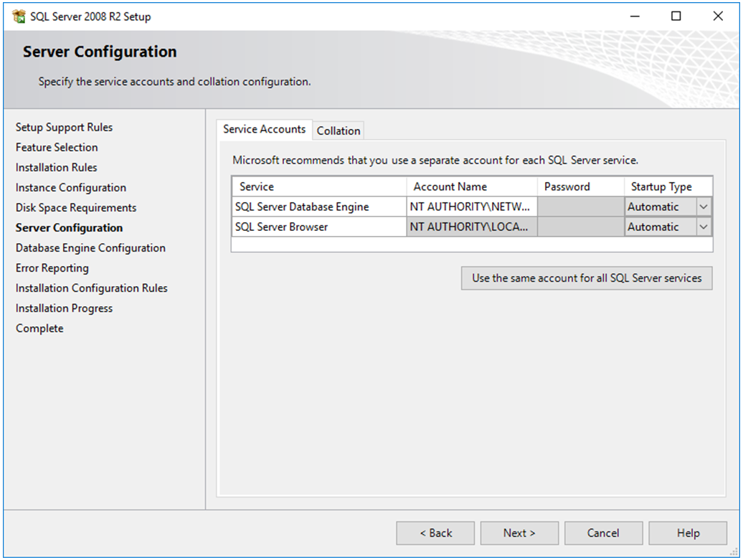Open Startup Type dropdown for SQL Server Browser
743x560 pixels.
click(x=704, y=227)
